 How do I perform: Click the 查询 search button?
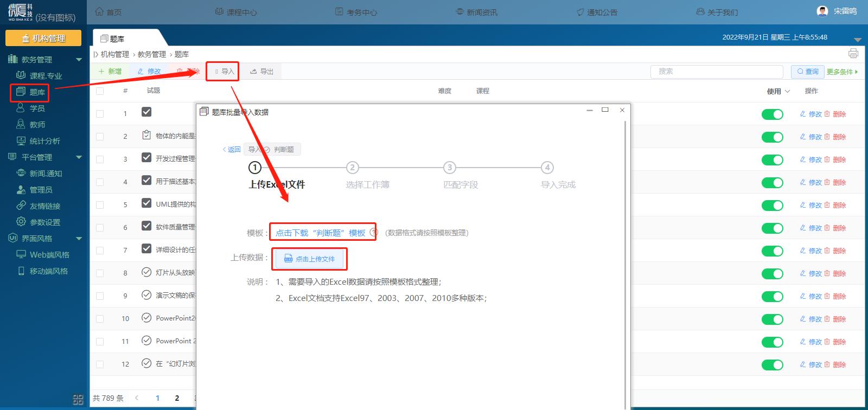click(x=807, y=71)
